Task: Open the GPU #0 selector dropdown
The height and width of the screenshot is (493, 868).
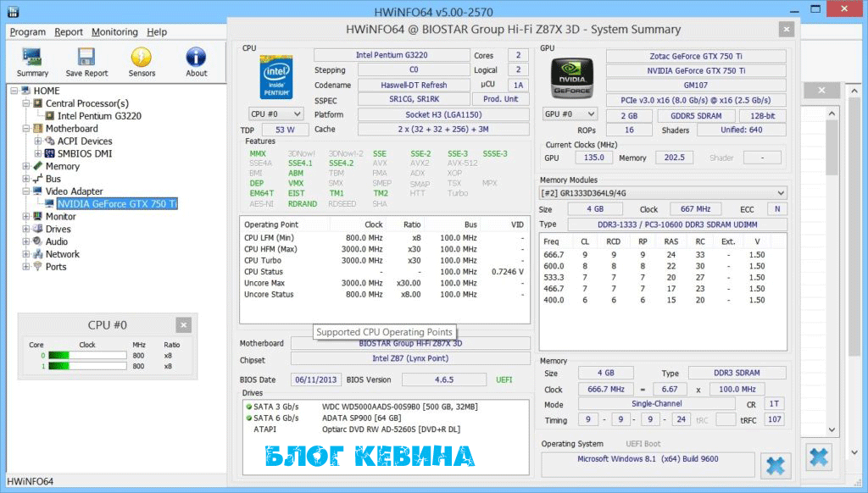Action: [569, 114]
